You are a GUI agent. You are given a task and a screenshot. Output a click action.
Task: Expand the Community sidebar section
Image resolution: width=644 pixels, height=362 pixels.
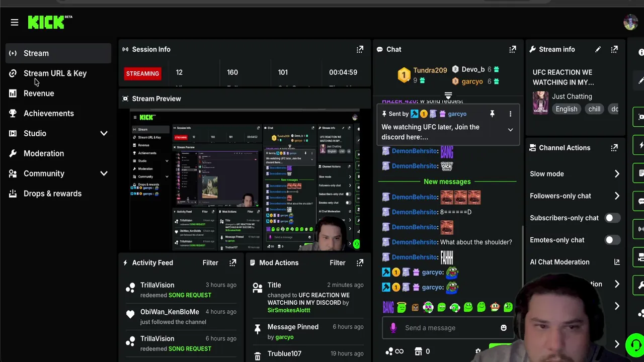click(x=104, y=173)
